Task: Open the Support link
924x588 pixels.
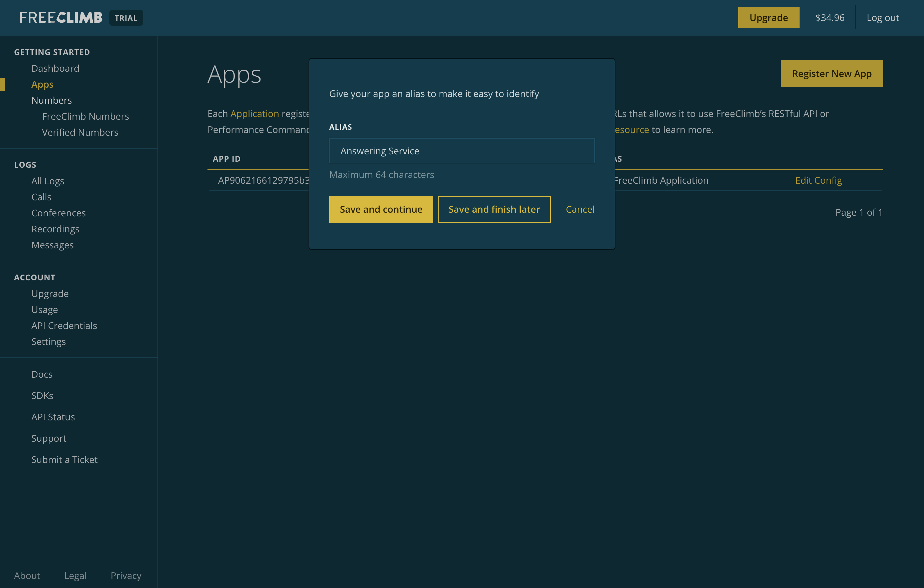Action: pos(49,438)
